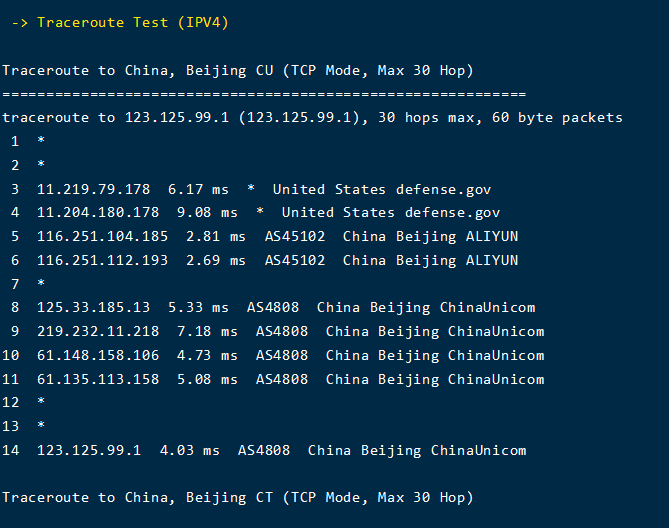
Task: Click hop 4 IP 11.204.180.178
Action: tap(98, 212)
